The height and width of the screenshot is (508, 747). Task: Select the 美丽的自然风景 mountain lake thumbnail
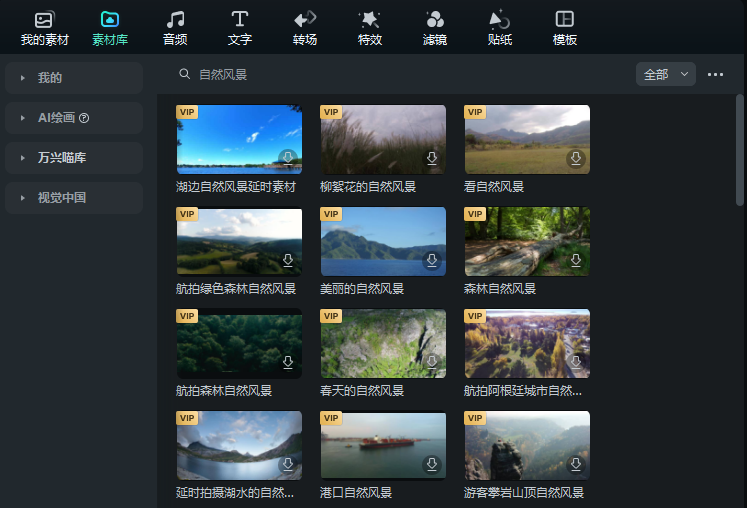[383, 242]
